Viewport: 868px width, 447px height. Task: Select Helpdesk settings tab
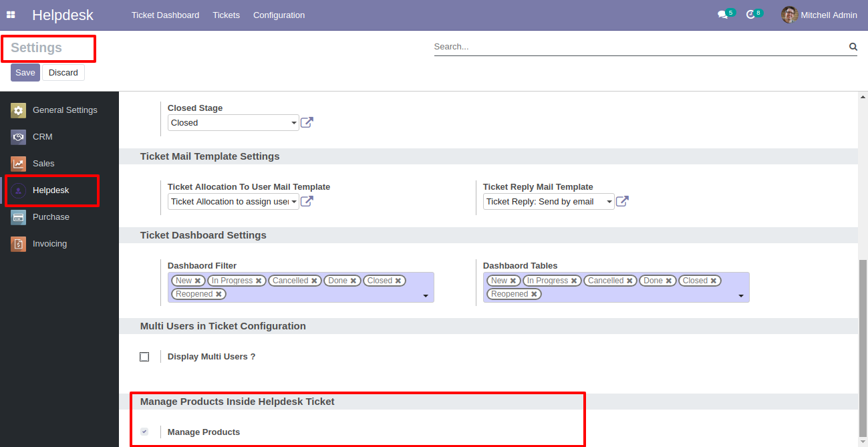[x=59, y=190]
